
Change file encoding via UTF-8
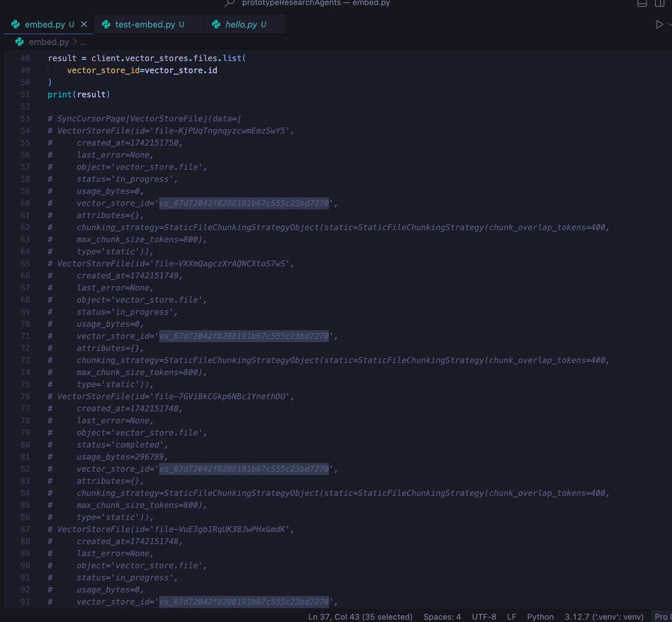point(484,616)
